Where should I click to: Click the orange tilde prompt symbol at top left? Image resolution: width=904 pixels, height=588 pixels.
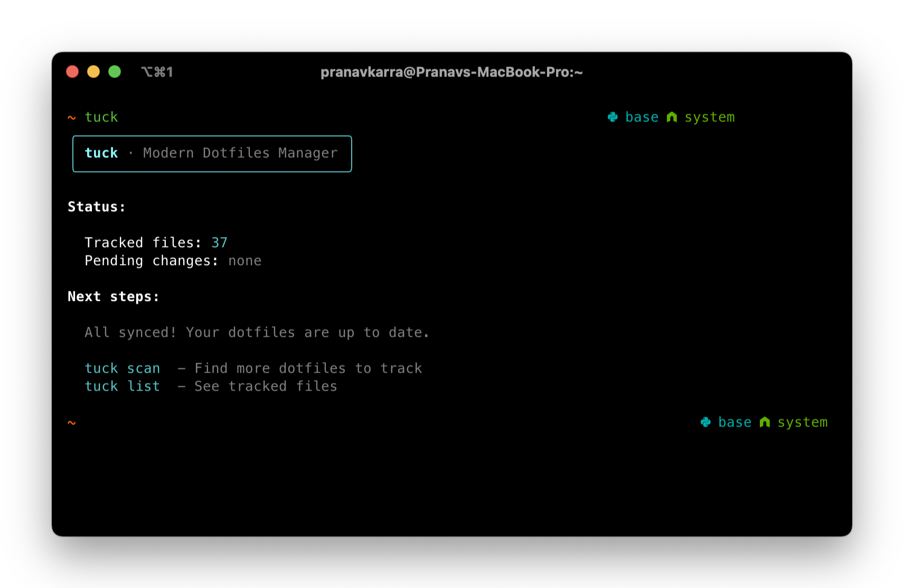pyautogui.click(x=72, y=118)
